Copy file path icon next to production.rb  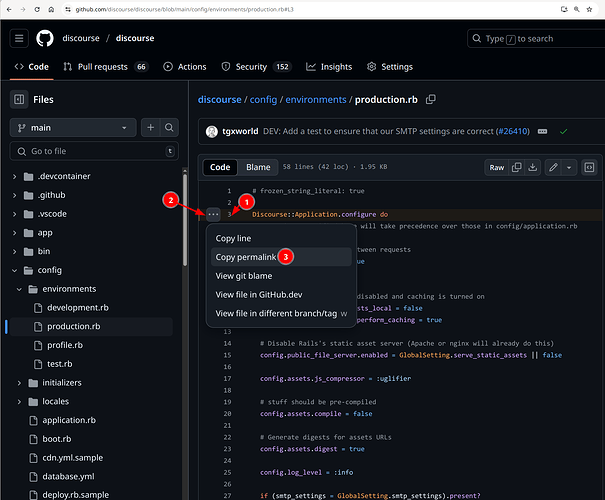point(431,100)
